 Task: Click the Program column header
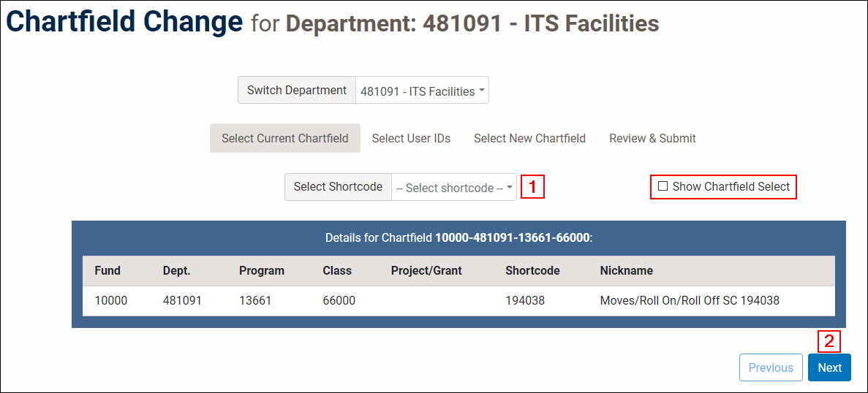pos(262,270)
